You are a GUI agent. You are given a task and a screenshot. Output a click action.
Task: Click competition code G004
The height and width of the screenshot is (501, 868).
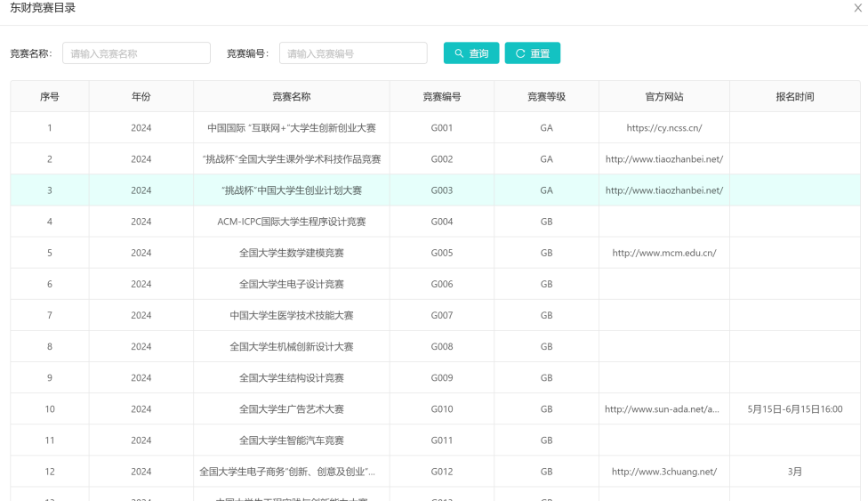click(442, 222)
